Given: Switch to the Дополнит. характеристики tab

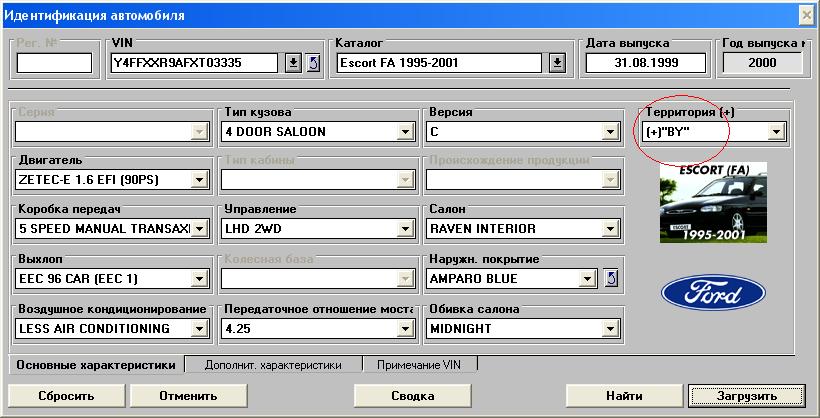Looking at the screenshot, I should (273, 365).
